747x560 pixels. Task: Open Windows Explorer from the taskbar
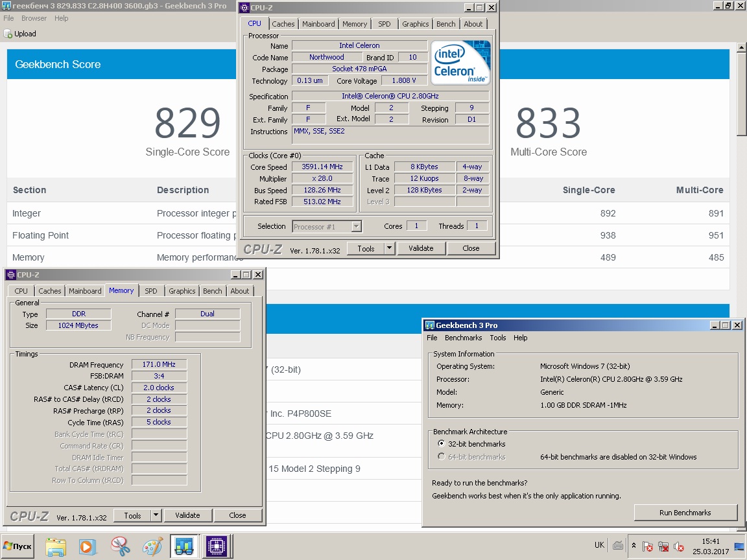(56, 546)
